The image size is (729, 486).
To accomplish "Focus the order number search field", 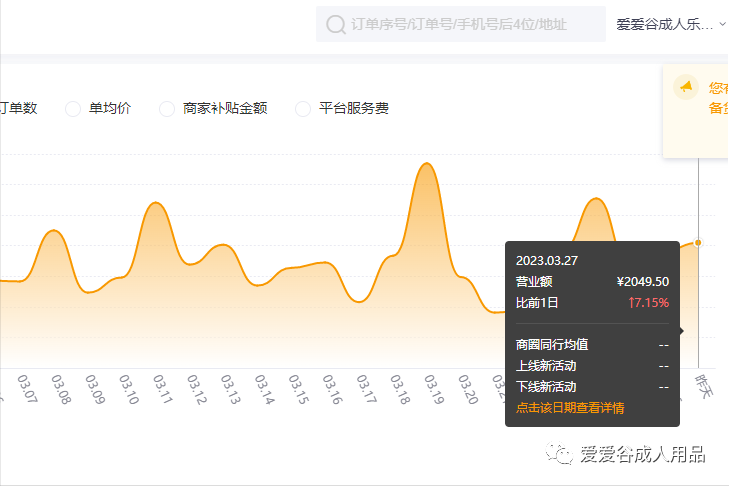I will tap(461, 24).
